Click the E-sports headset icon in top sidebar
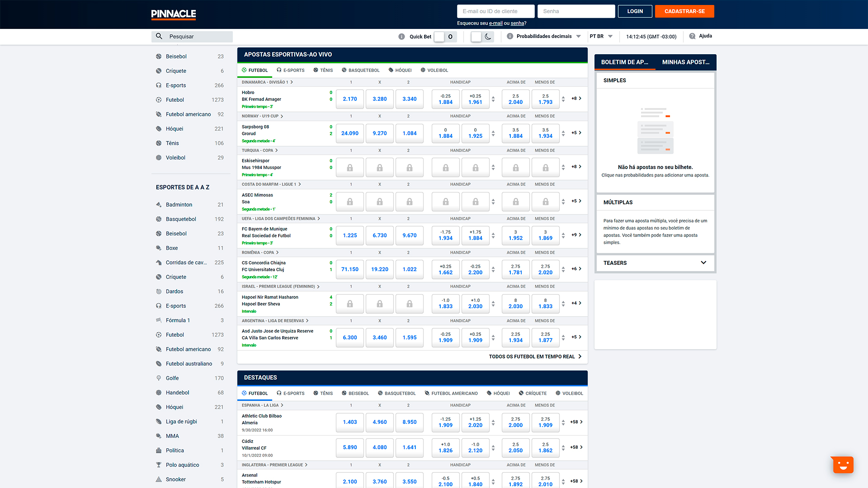This screenshot has height=488, width=868. [x=159, y=85]
